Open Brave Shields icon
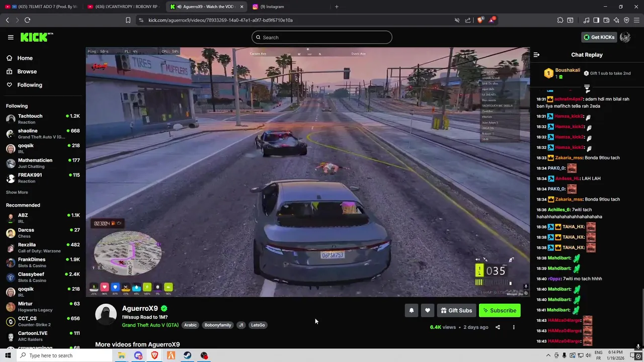Screen dimensions: 644x362 (x=479, y=20)
